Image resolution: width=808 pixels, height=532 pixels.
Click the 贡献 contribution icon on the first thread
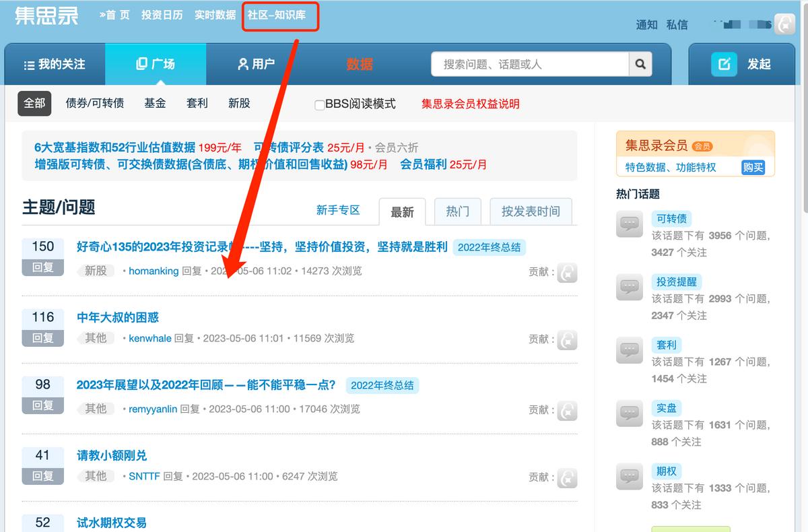click(566, 273)
